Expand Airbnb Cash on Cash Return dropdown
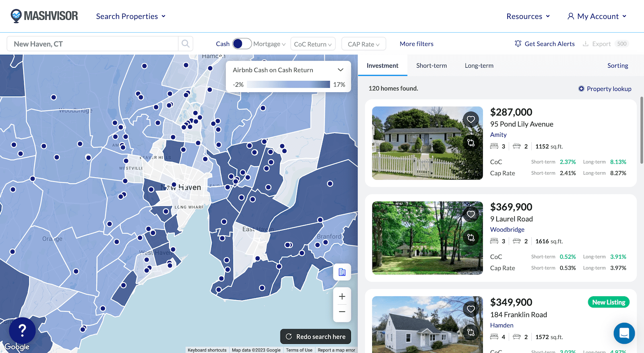The width and height of the screenshot is (644, 353). point(340,70)
